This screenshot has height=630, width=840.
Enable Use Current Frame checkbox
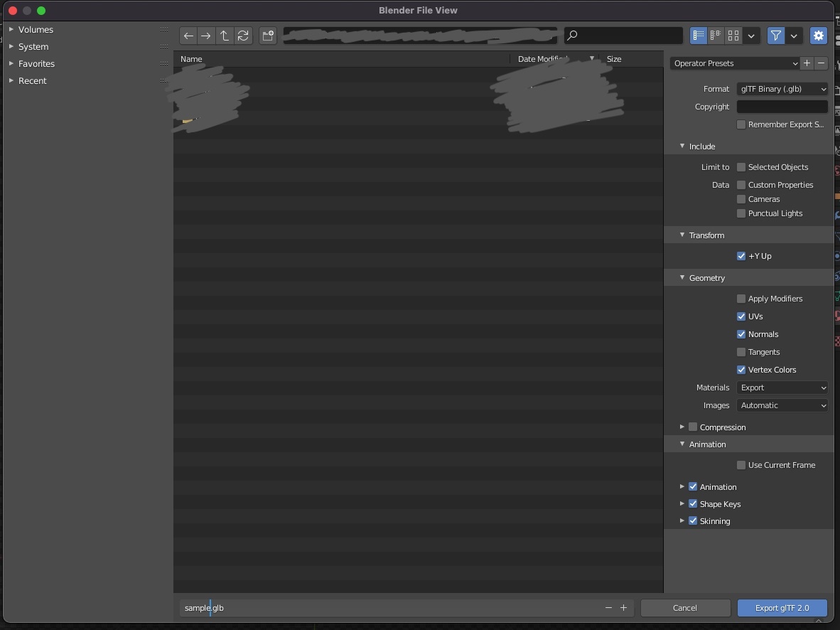coord(741,466)
